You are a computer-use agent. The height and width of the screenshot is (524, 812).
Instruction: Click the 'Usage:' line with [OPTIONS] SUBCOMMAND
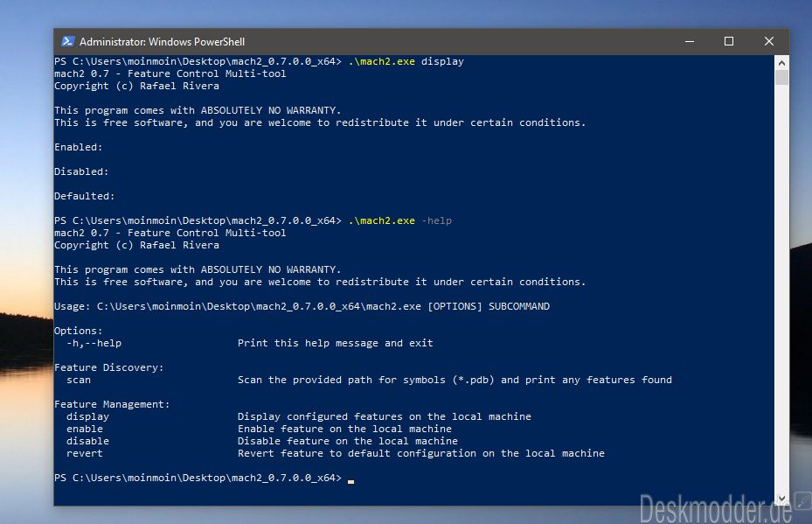[302, 306]
